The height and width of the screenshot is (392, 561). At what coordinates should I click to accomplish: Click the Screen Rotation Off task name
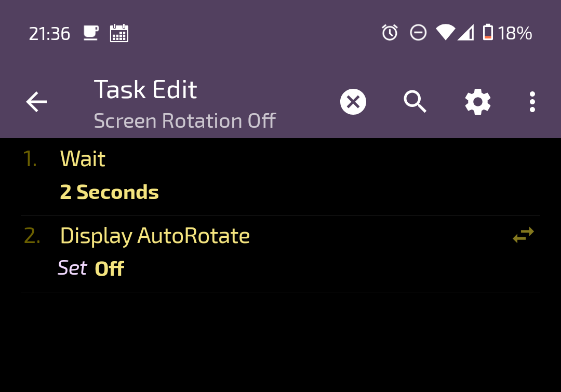[x=184, y=120]
